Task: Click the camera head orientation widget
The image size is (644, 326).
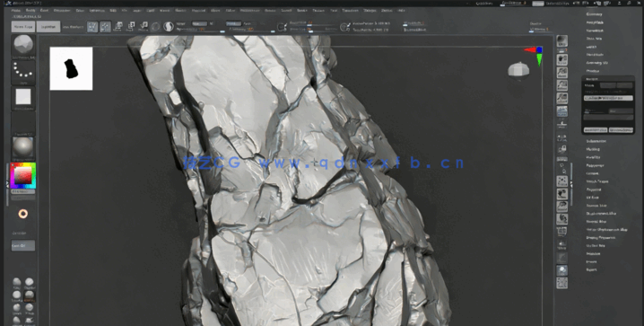Action: [x=518, y=70]
